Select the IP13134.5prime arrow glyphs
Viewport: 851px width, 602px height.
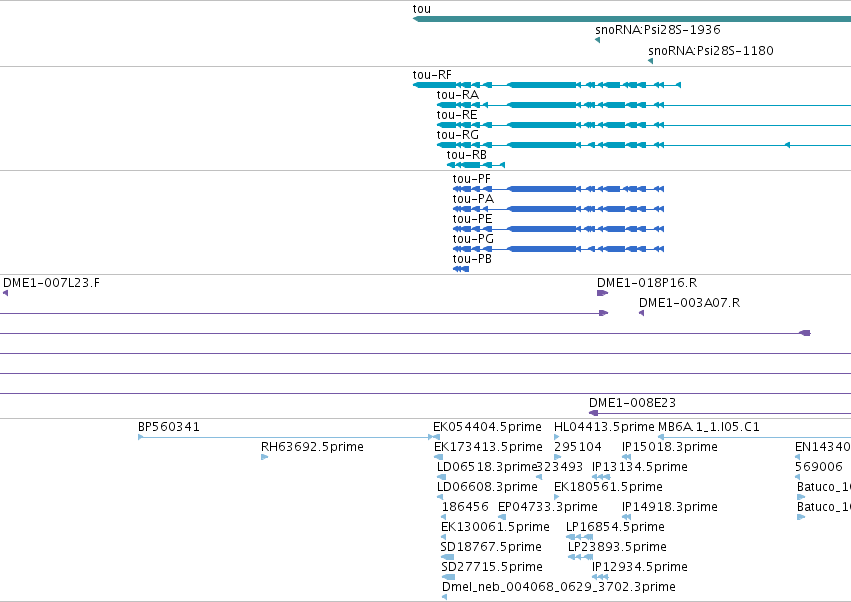[x=601, y=477]
